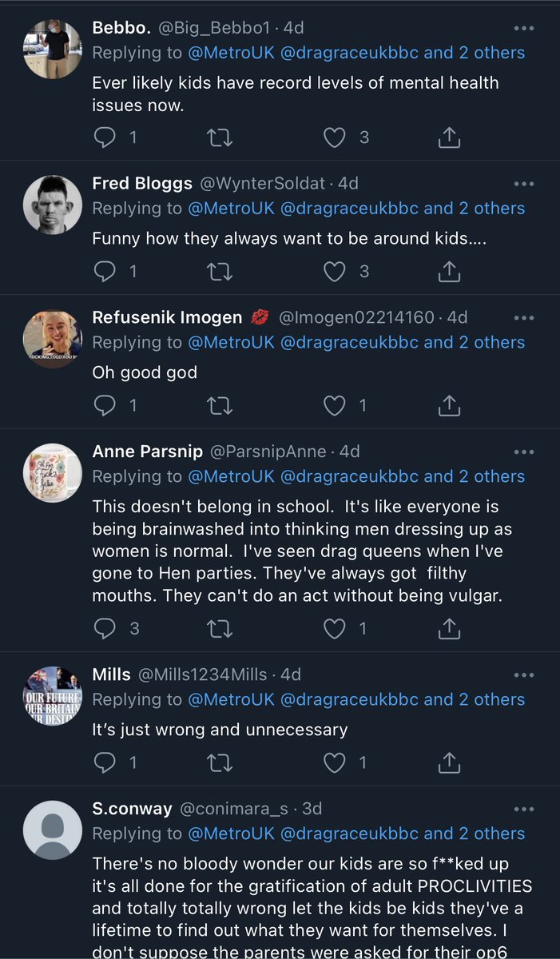Retweet Anne Parsnip's tweet

(x=220, y=629)
